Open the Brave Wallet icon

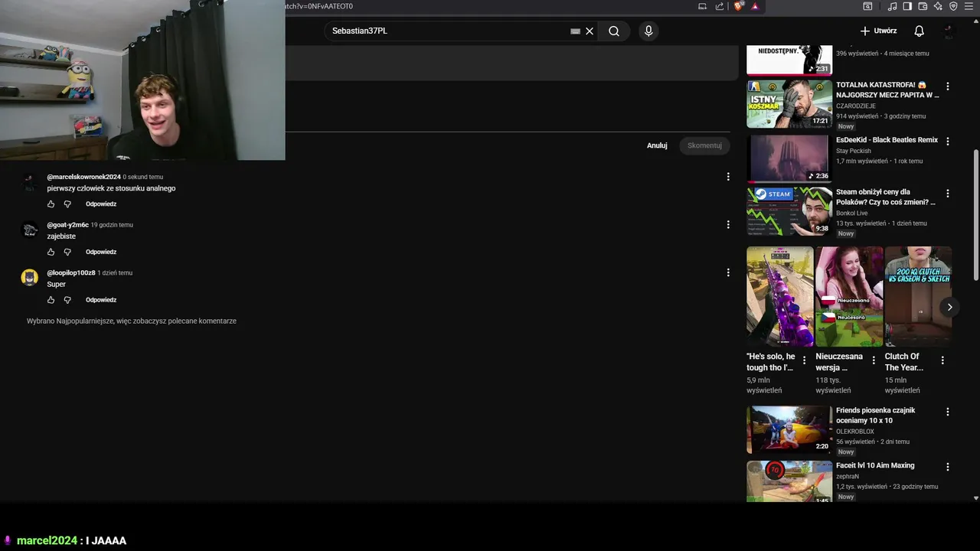point(923,6)
